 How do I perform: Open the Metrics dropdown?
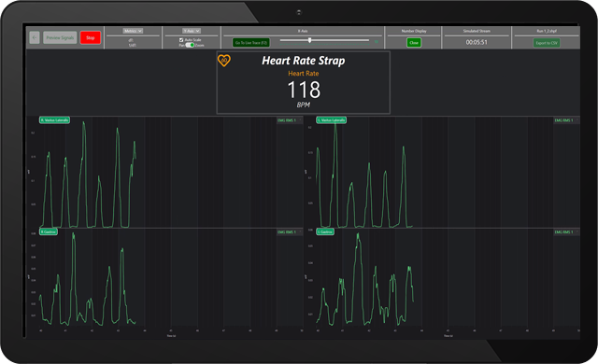pyautogui.click(x=133, y=31)
